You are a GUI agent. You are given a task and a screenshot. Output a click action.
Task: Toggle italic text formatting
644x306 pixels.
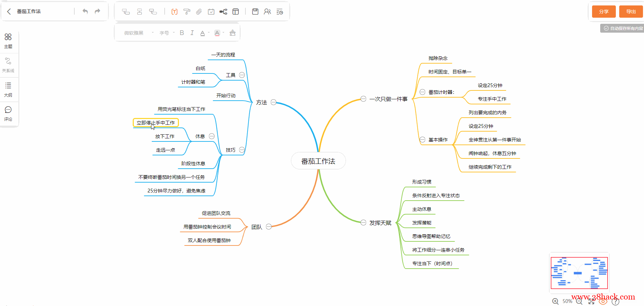coord(192,33)
